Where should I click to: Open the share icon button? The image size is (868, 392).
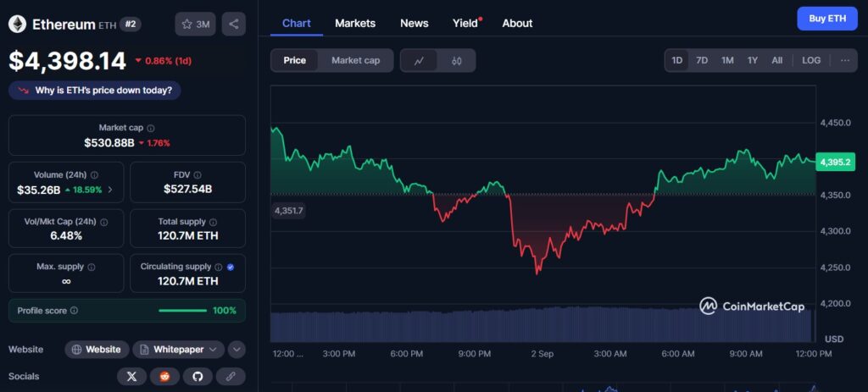(234, 24)
